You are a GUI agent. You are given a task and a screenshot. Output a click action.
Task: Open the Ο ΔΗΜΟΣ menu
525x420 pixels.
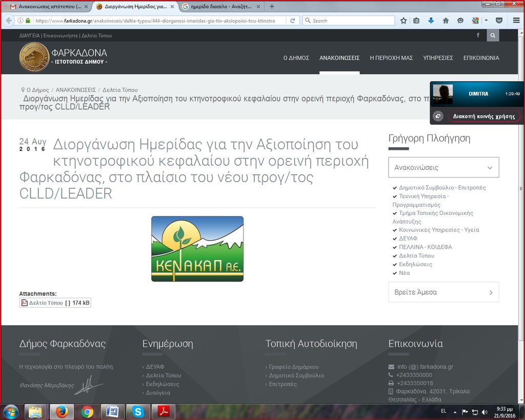[x=296, y=58]
